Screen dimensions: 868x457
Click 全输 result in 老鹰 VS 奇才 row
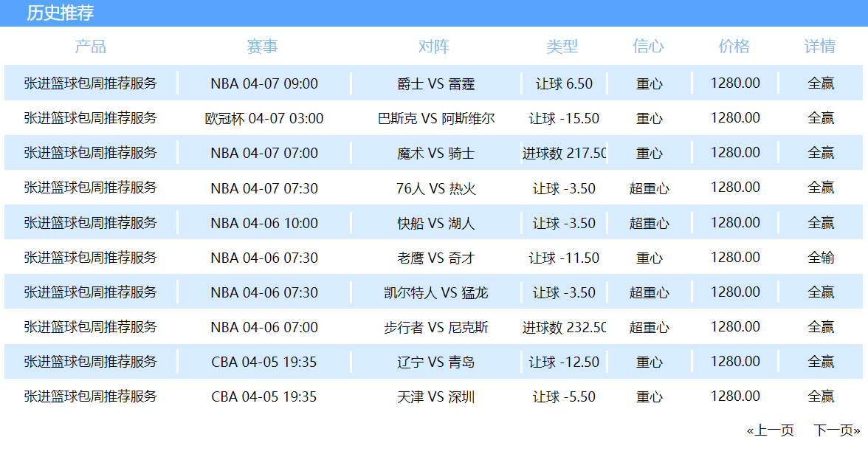820,258
